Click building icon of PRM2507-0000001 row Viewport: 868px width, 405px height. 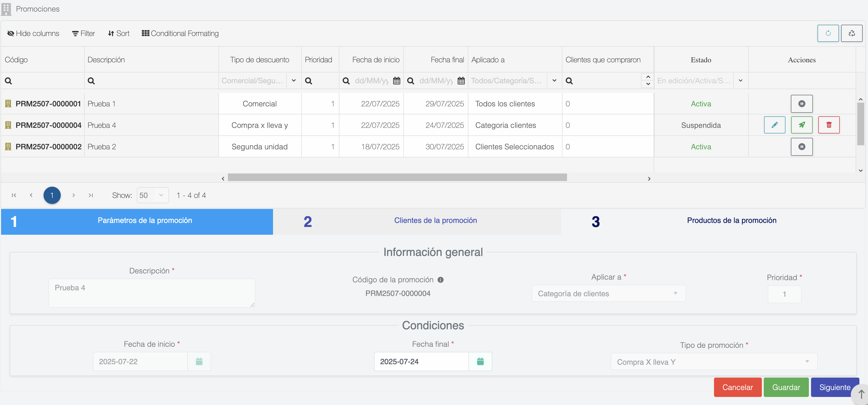[8, 104]
